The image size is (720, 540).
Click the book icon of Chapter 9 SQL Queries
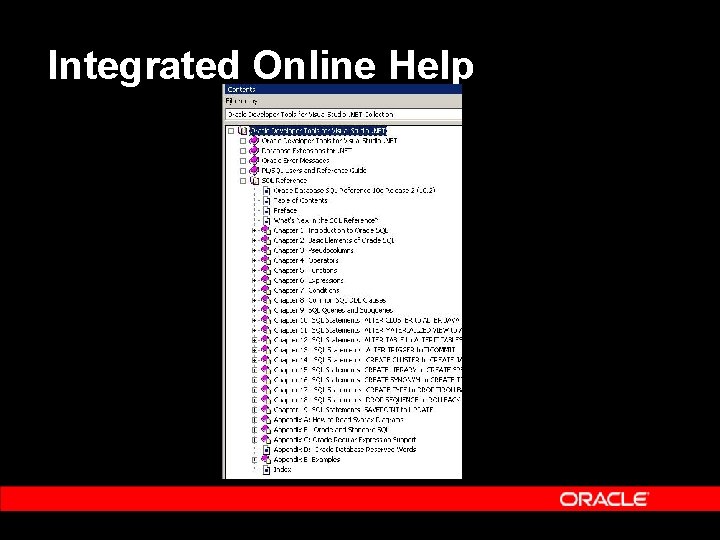click(x=266, y=310)
